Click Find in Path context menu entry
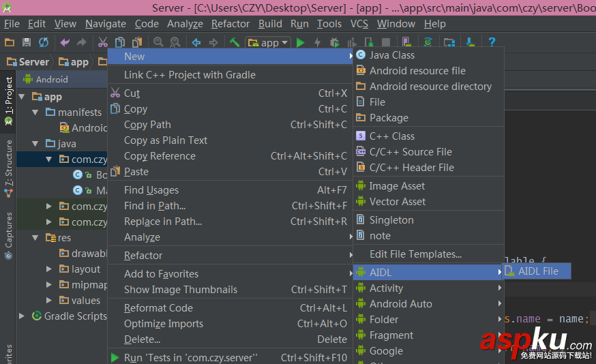This screenshot has height=364, width=596. point(155,206)
